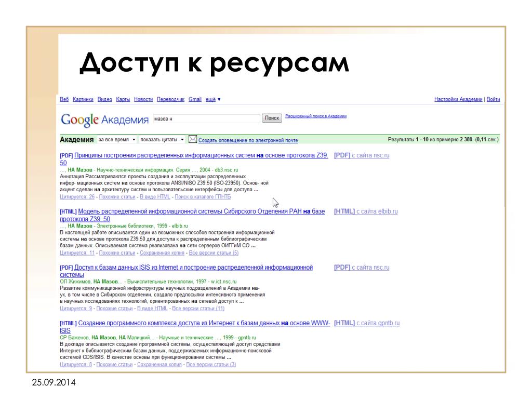The image size is (532, 399).
Task: Open Переводчик in the top bar
Action: coord(170,99)
